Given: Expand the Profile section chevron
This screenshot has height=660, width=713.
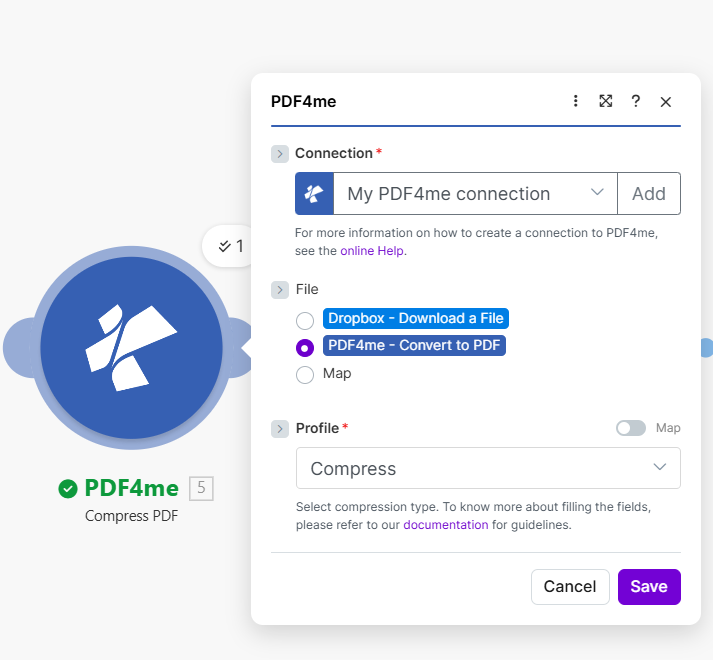Looking at the screenshot, I should click(x=280, y=428).
